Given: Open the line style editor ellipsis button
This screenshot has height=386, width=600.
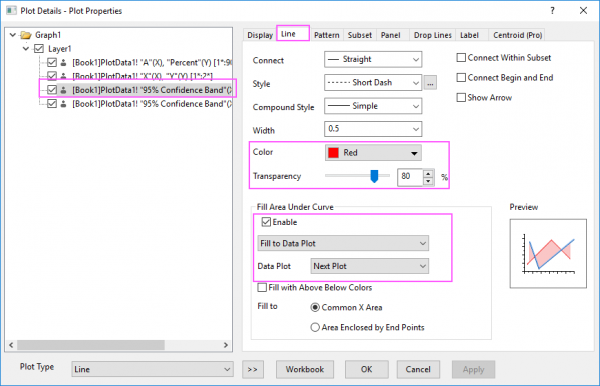Looking at the screenshot, I should click(x=430, y=83).
